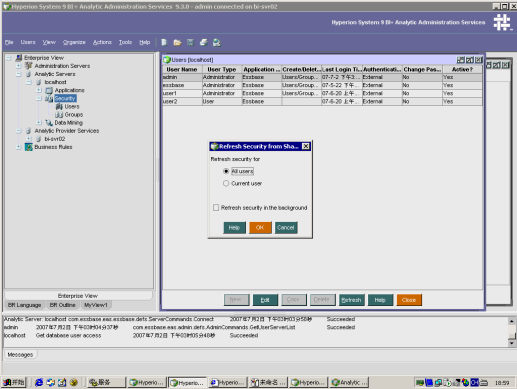The width and height of the screenshot is (517, 389).
Task: Select the Current user radio option
Action: pos(226,183)
